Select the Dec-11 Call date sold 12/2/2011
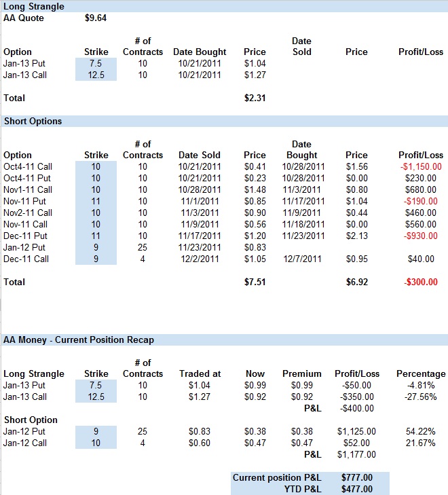Viewport: 448px width, 495px height. tap(200, 259)
